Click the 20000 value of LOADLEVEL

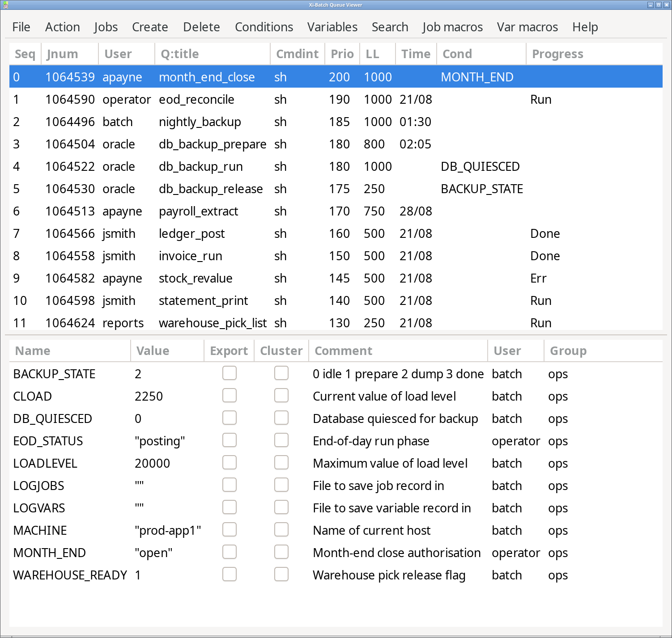coord(152,463)
